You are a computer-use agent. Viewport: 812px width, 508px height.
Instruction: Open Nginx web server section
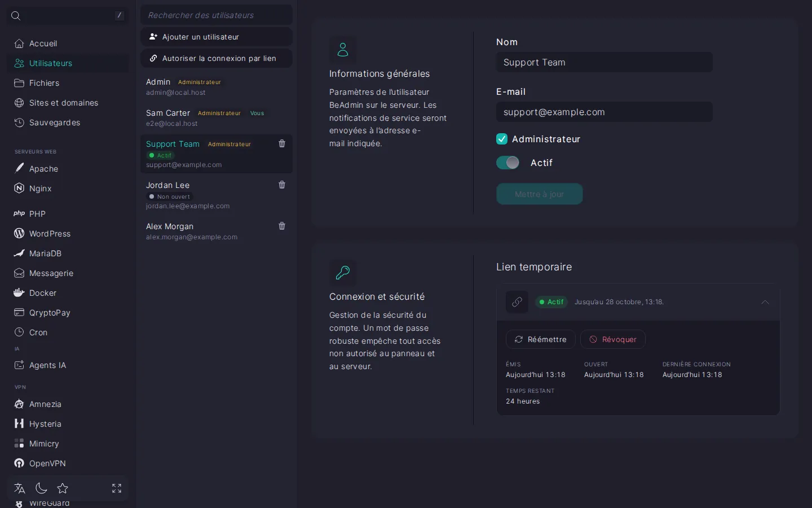[x=68, y=189]
